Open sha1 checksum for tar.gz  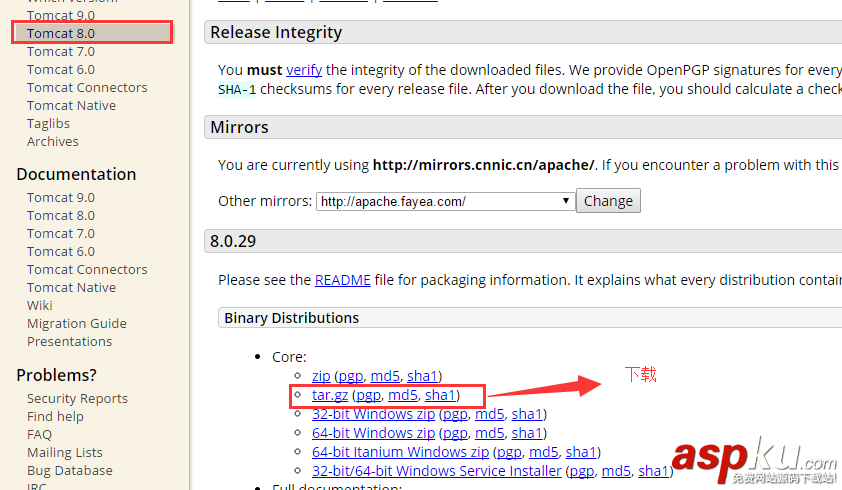pos(440,395)
